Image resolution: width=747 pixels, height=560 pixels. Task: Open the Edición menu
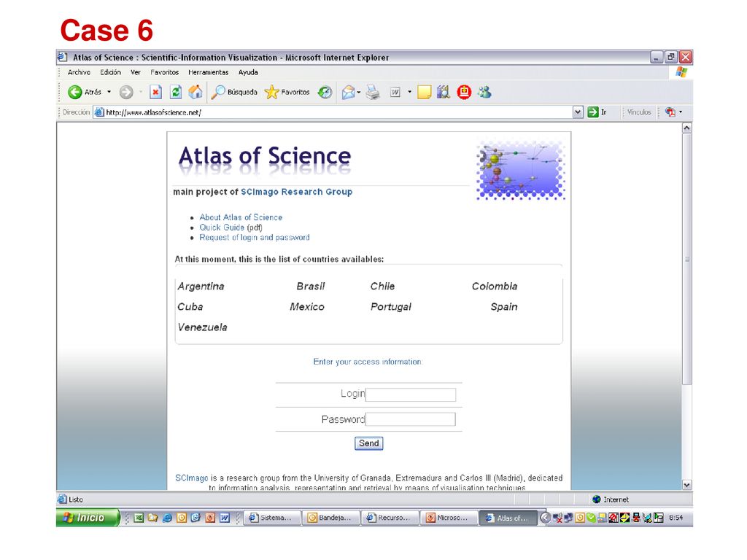(110, 72)
